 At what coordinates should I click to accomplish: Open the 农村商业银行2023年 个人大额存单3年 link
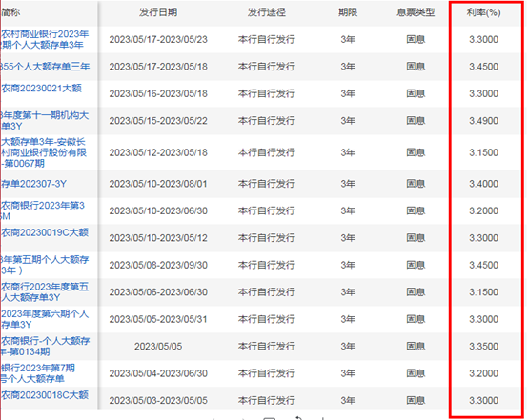coord(45,39)
